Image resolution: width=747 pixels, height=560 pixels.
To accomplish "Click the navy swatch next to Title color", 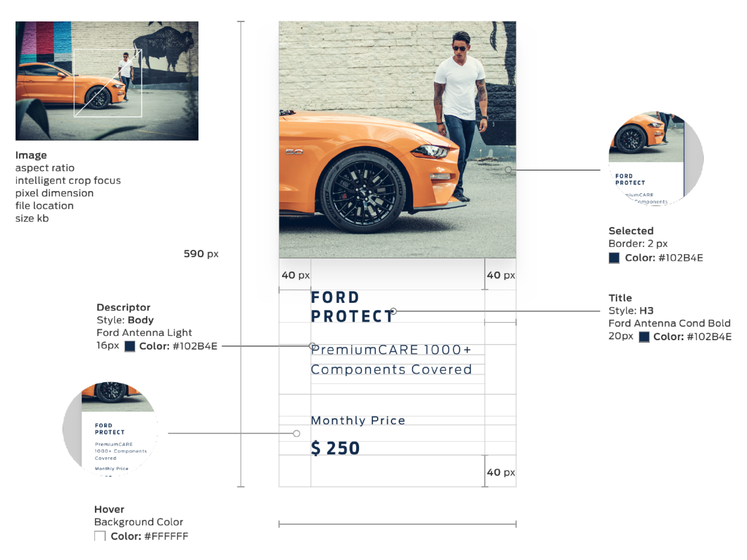I will click(x=644, y=337).
